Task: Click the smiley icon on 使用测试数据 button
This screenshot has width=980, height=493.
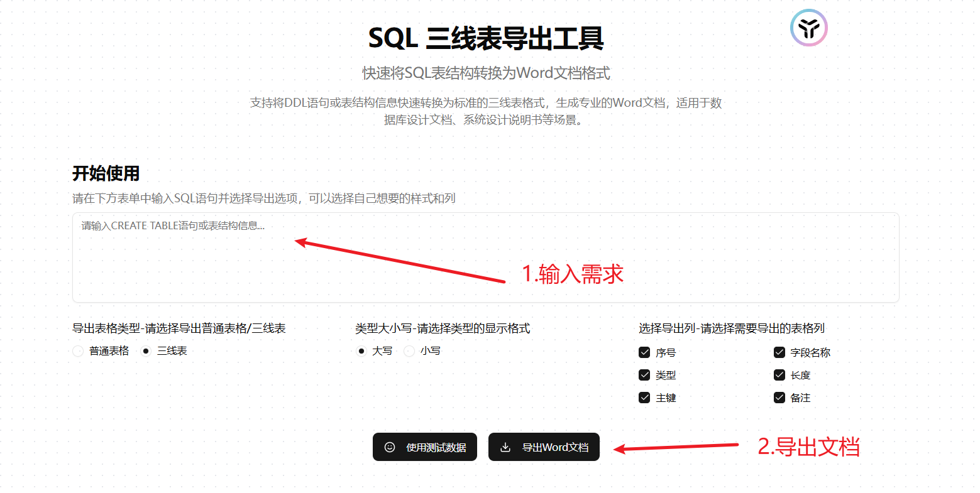Action: click(x=390, y=447)
